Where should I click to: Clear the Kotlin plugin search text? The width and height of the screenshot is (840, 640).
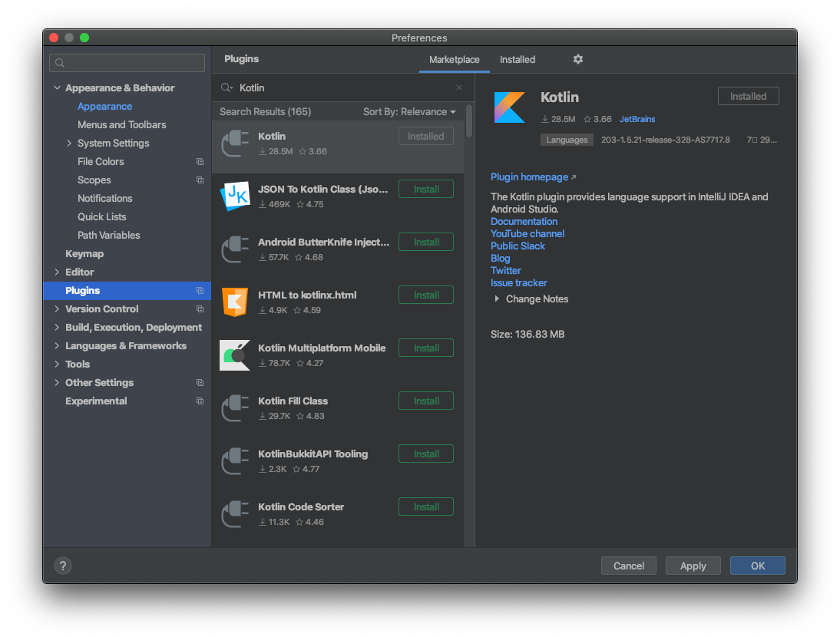click(x=459, y=87)
